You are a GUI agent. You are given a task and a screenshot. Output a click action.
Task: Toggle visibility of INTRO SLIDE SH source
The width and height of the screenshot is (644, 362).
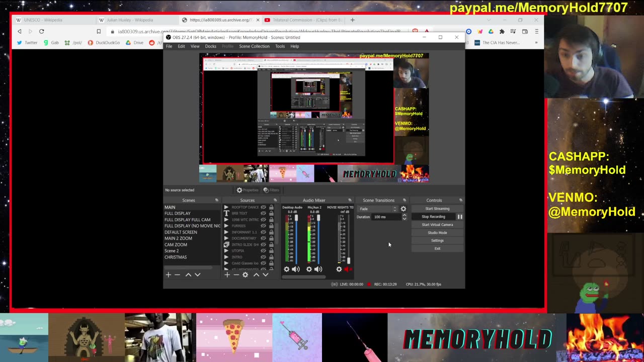coord(263,244)
